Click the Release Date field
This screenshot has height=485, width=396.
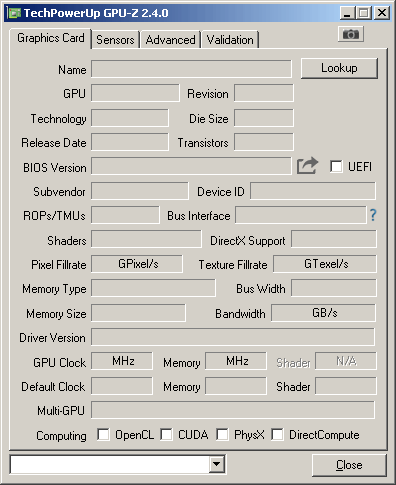[130, 142]
